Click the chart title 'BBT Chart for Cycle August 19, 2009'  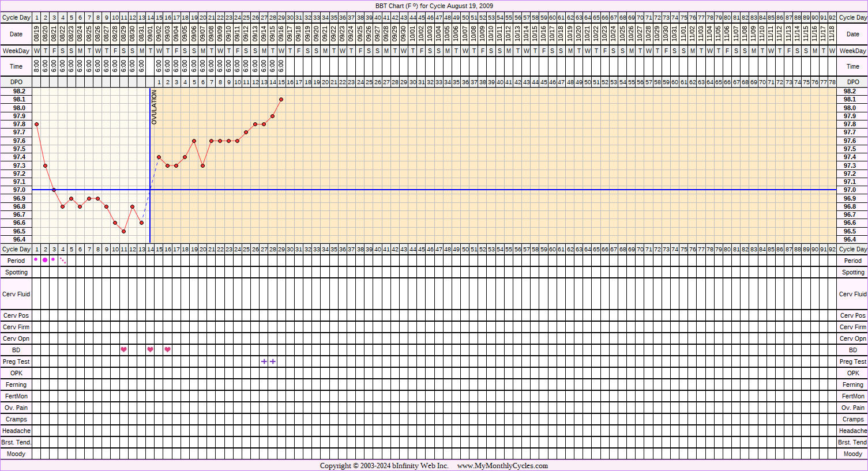click(x=434, y=6)
